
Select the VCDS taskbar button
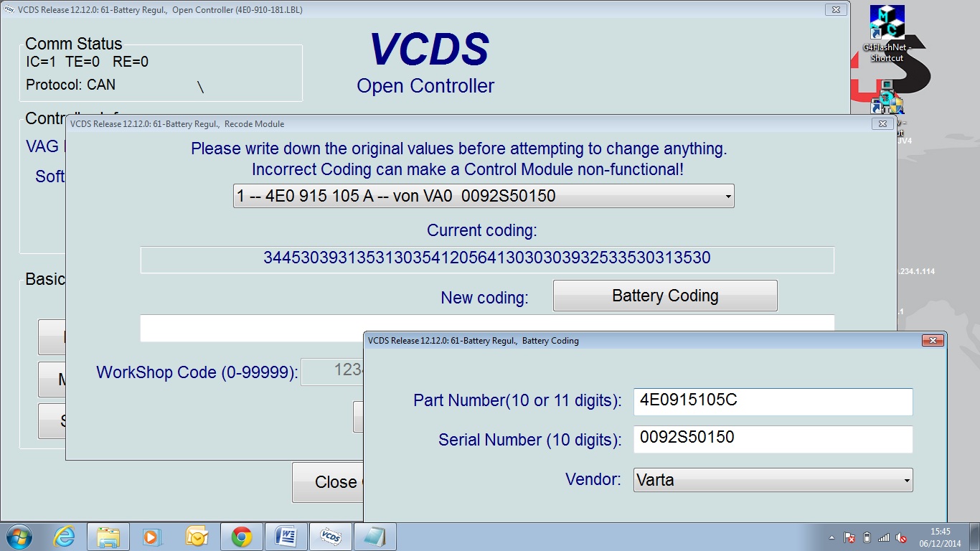(330, 537)
